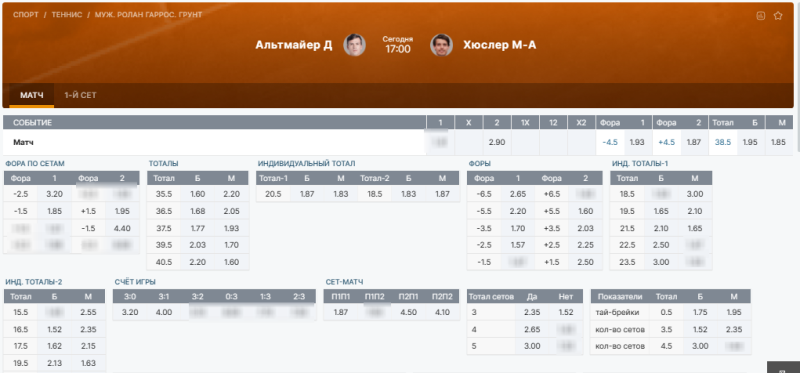Image resolution: width=800 pixels, height=373 pixels.
Task: Choose ИНД. ТОТАЛЫ-2 17.5 over at 1.62
Action: tap(54, 346)
